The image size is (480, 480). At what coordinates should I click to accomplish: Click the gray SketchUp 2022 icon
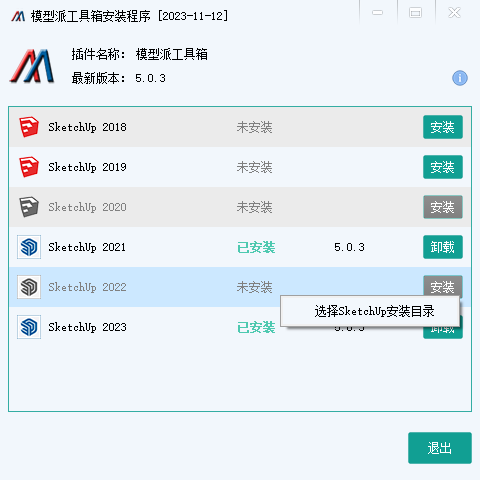click(29, 287)
